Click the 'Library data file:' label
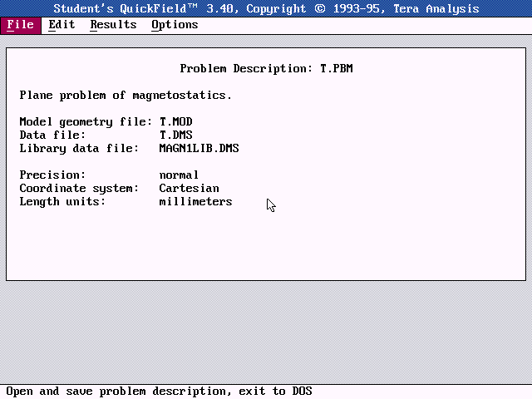 (x=79, y=149)
